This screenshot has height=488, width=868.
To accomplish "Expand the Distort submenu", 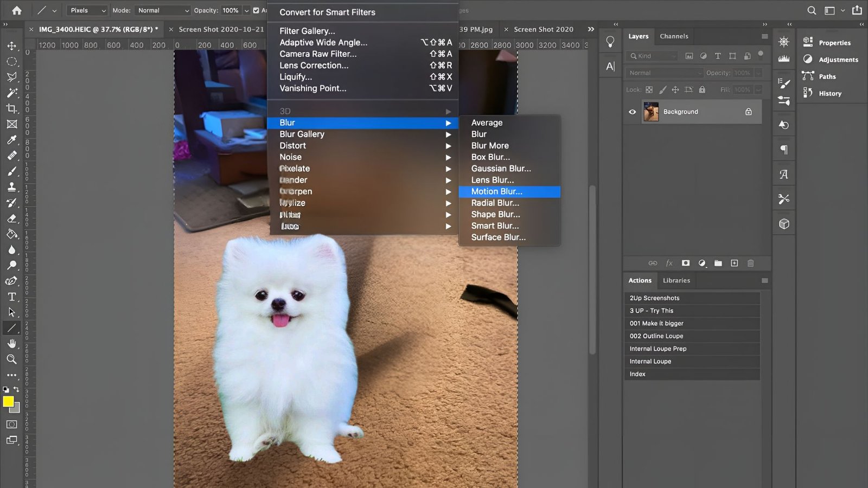I will [x=363, y=145].
